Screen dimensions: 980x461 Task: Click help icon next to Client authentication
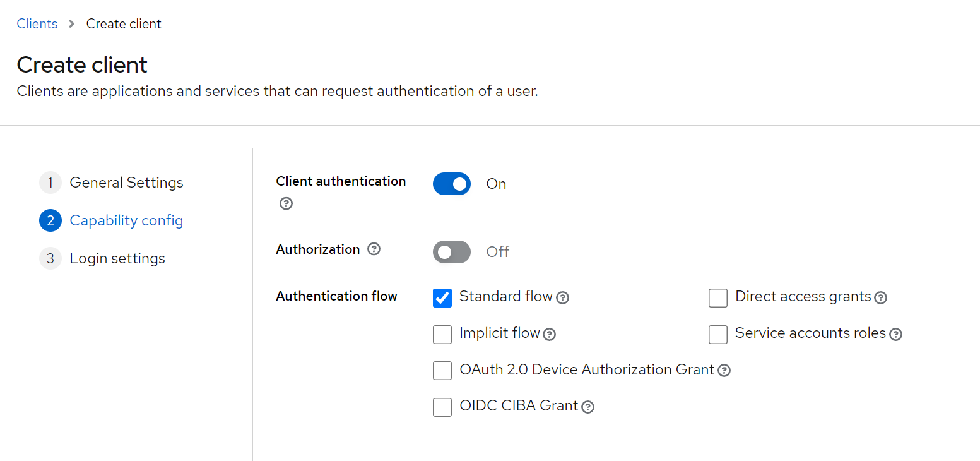286,203
